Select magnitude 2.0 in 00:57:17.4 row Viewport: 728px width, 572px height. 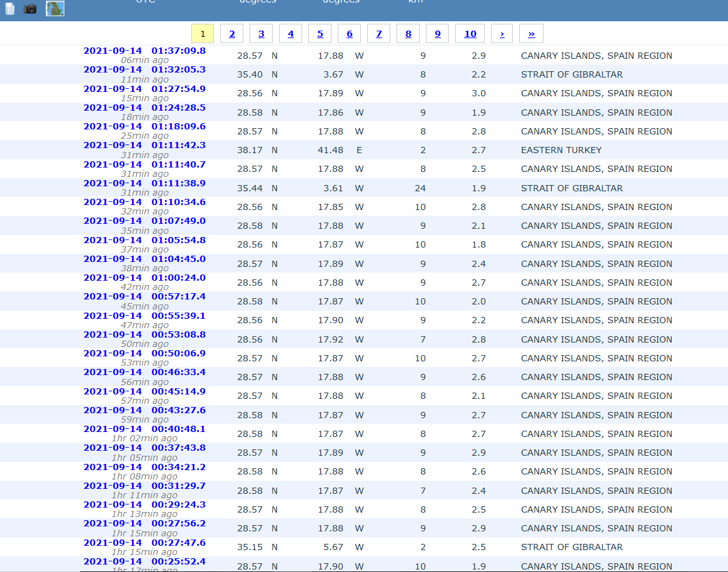478,301
